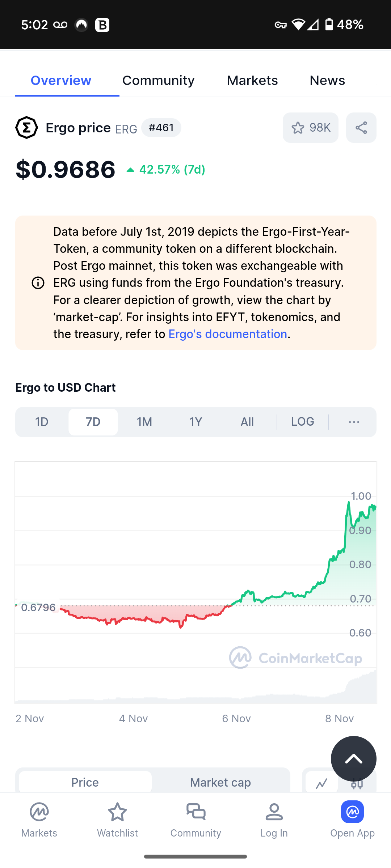Open Markets in bottom navigation
Screen dimensions: 391x868
click(39, 820)
